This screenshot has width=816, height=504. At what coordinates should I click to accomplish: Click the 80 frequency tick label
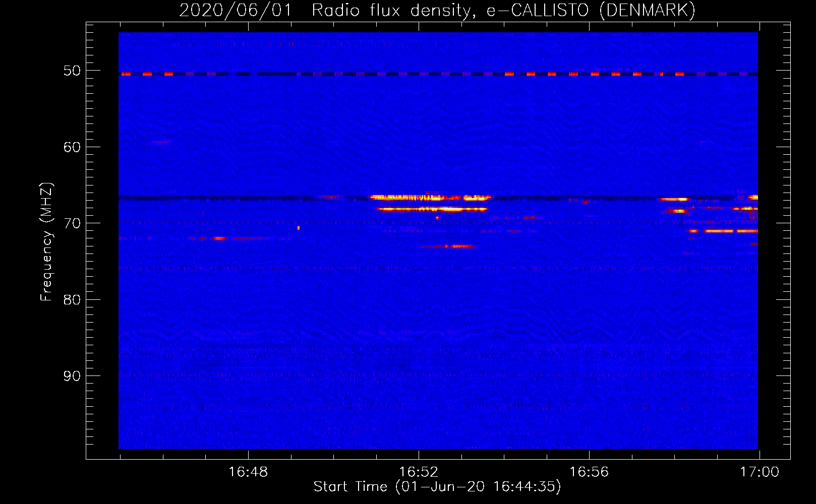click(x=72, y=300)
